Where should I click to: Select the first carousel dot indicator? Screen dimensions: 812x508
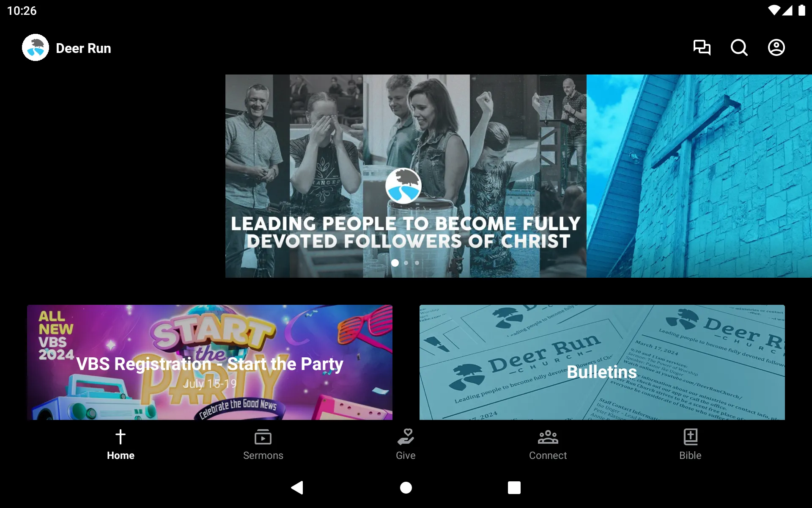[395, 263]
